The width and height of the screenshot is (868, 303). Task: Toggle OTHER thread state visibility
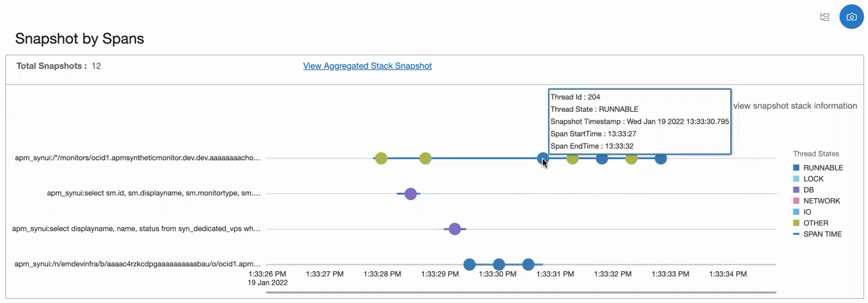pyautogui.click(x=816, y=223)
